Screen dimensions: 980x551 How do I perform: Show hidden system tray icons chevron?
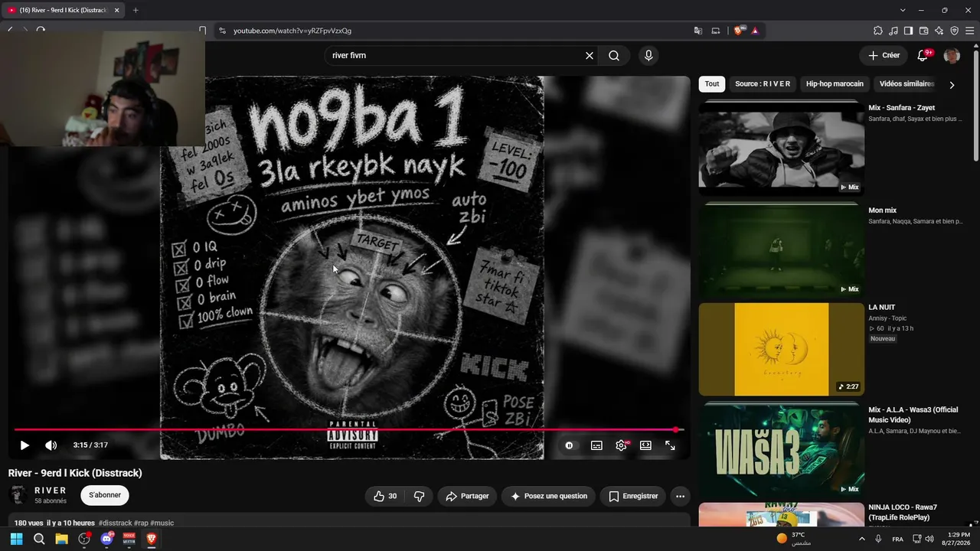(862, 539)
